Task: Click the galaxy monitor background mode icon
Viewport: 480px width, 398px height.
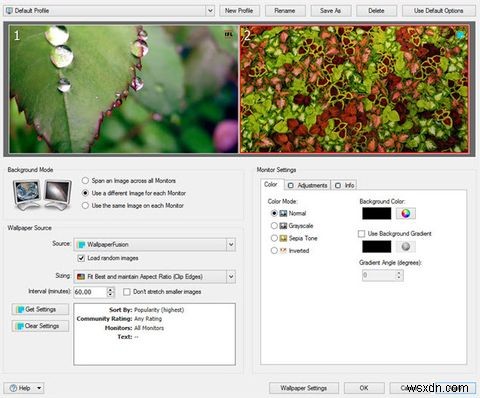Action: point(58,194)
